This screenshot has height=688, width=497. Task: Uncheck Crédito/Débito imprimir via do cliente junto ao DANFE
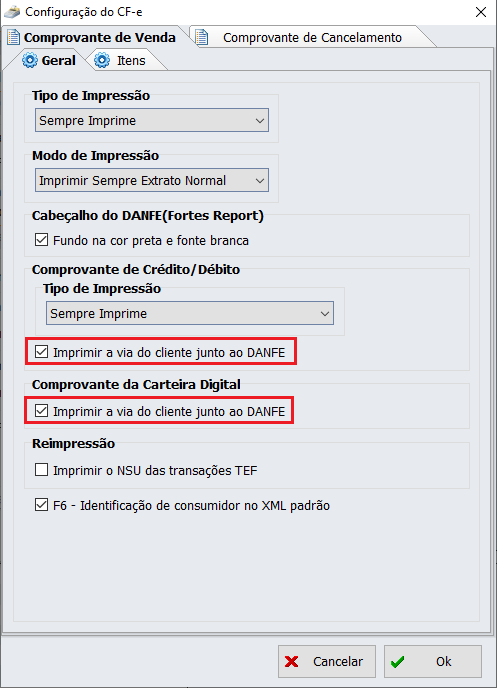[x=41, y=352]
